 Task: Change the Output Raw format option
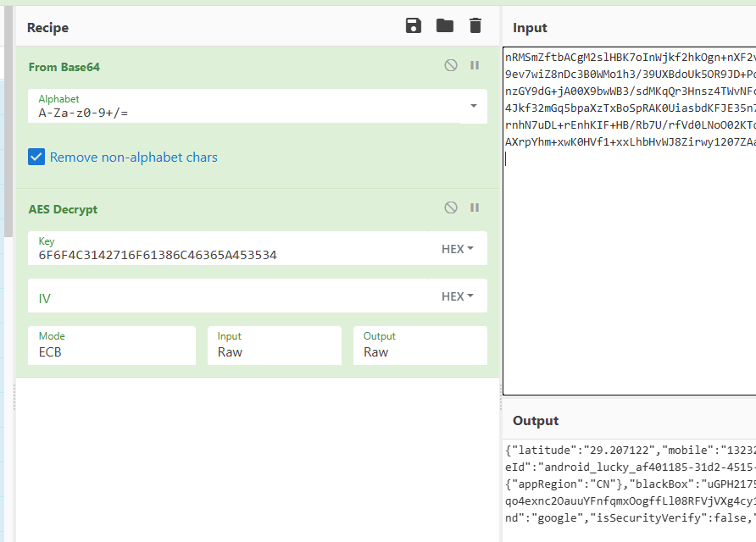click(420, 346)
